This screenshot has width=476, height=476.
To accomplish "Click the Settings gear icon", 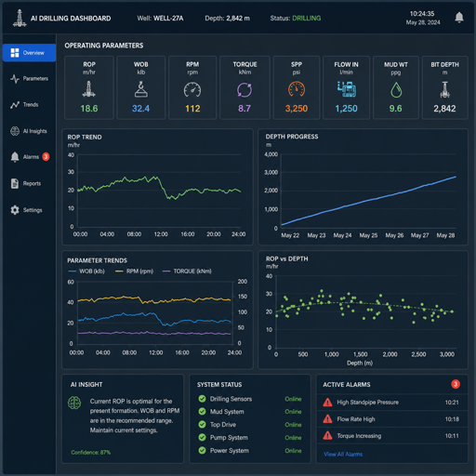I will point(15,210).
